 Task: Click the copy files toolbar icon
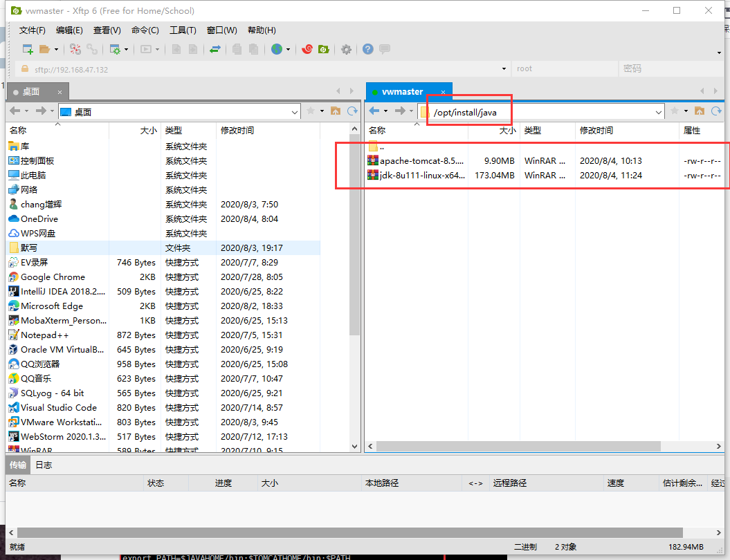coord(237,49)
